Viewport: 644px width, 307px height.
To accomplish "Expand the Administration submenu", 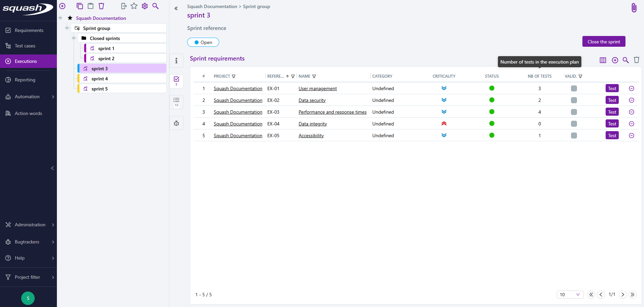I will (30, 225).
